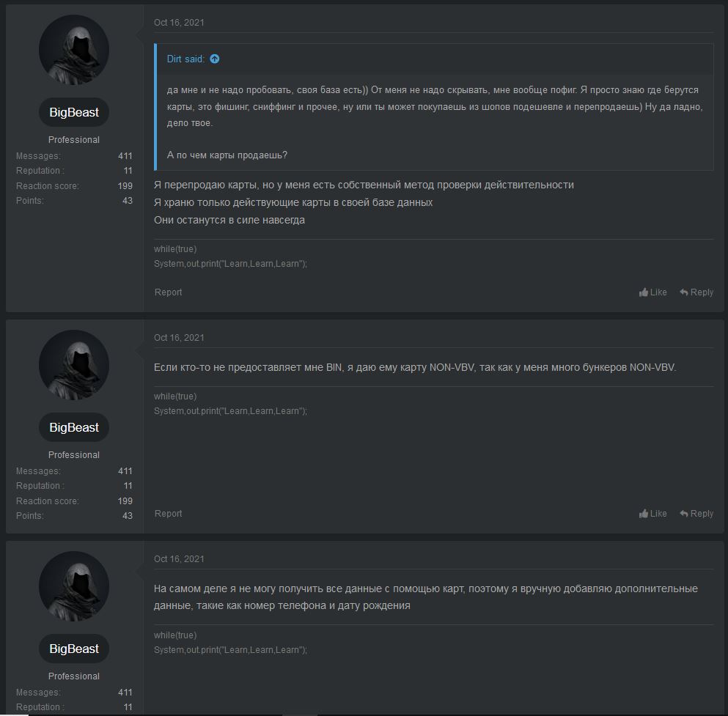
Task: Open the avatar on the third post
Action: click(x=74, y=586)
